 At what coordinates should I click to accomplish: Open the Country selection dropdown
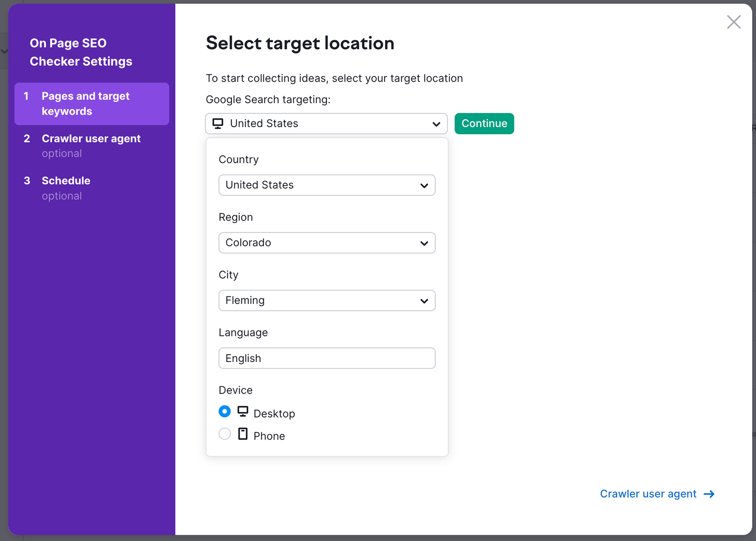point(326,185)
